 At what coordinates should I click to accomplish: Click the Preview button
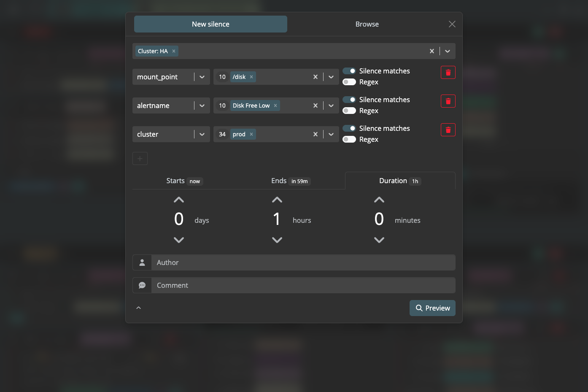point(432,308)
